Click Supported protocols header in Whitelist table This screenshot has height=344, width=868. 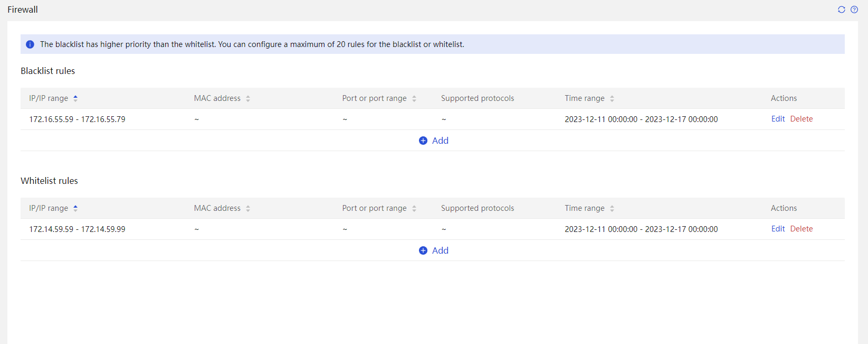(x=478, y=208)
